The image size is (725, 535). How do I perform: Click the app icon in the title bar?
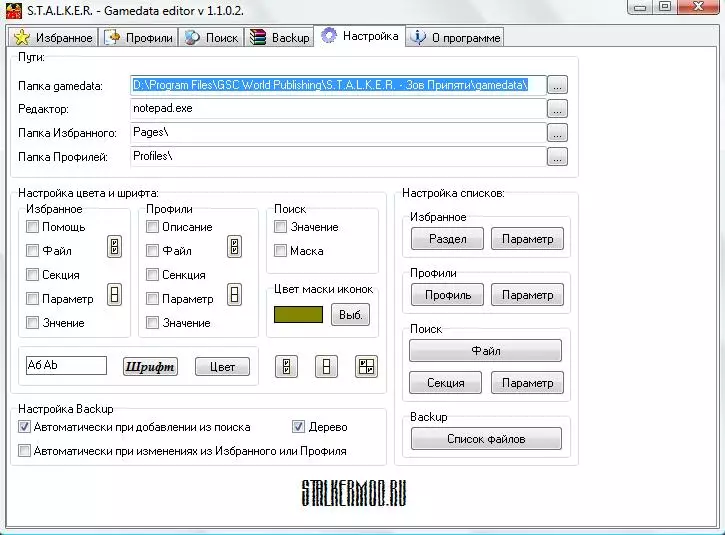14,10
